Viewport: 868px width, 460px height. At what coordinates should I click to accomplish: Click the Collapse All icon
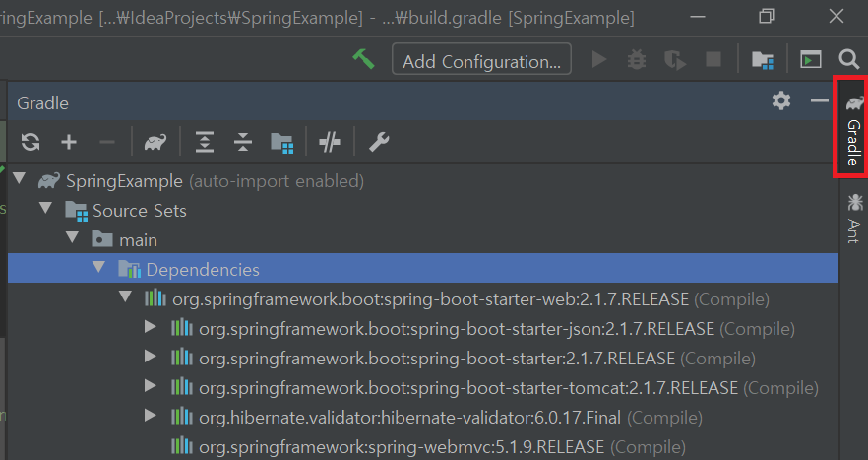(x=243, y=142)
